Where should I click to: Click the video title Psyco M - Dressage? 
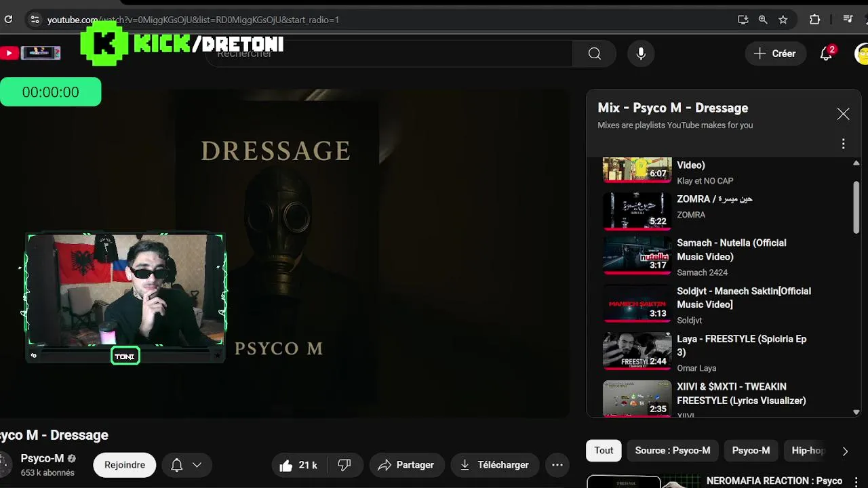[x=54, y=435]
